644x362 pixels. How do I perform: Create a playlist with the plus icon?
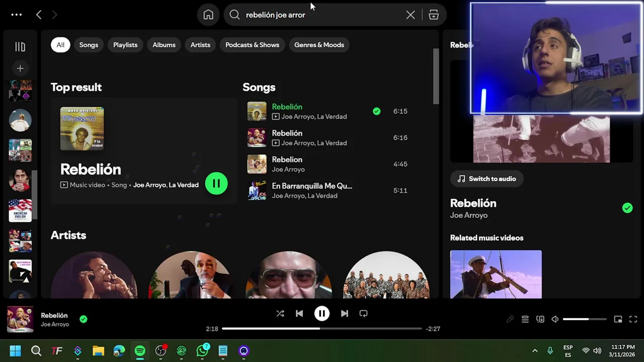(x=20, y=68)
